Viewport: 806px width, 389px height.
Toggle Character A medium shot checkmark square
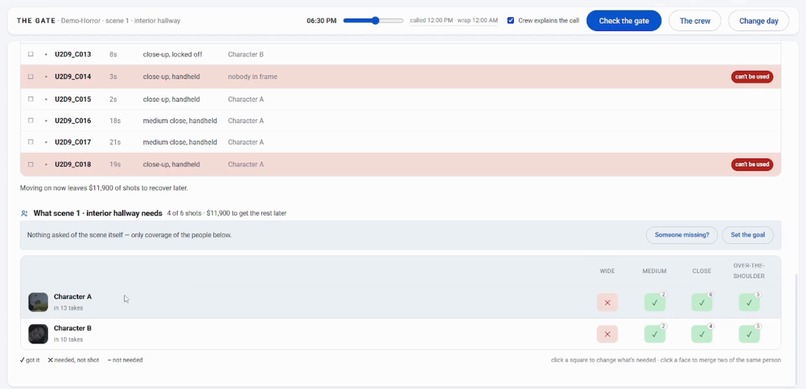click(x=654, y=303)
